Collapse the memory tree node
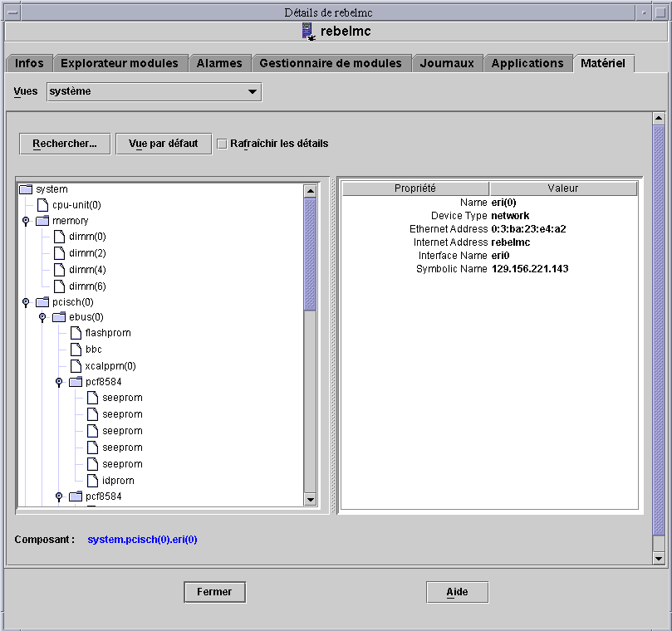The height and width of the screenshot is (631, 672). coord(26,221)
